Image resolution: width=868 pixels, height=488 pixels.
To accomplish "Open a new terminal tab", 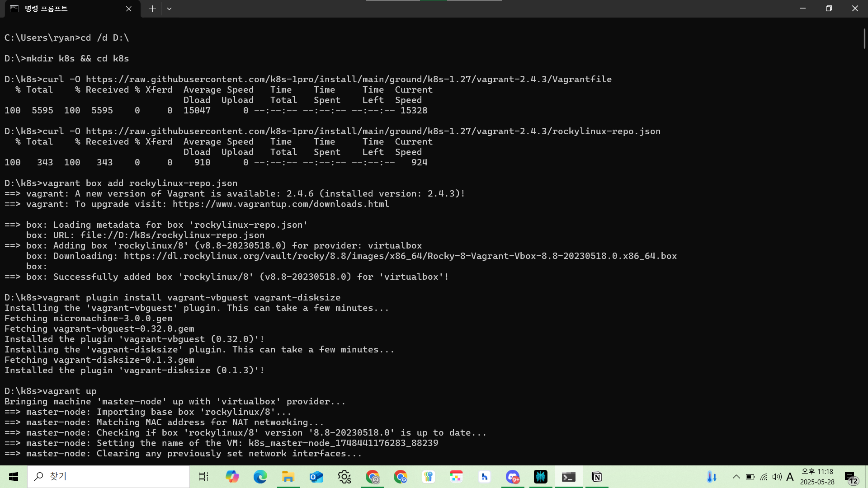I will (152, 9).
